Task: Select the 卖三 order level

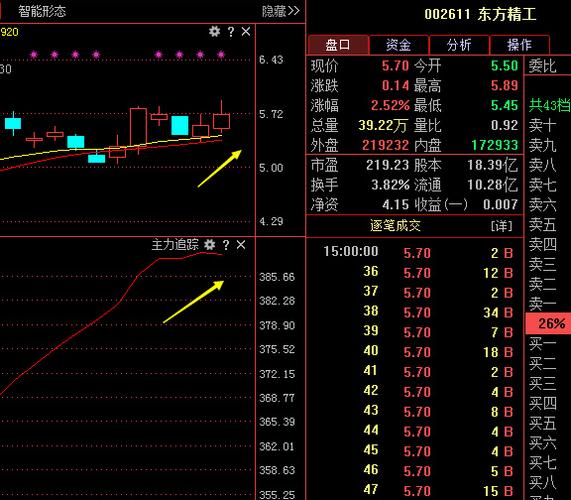Action: 542,264
